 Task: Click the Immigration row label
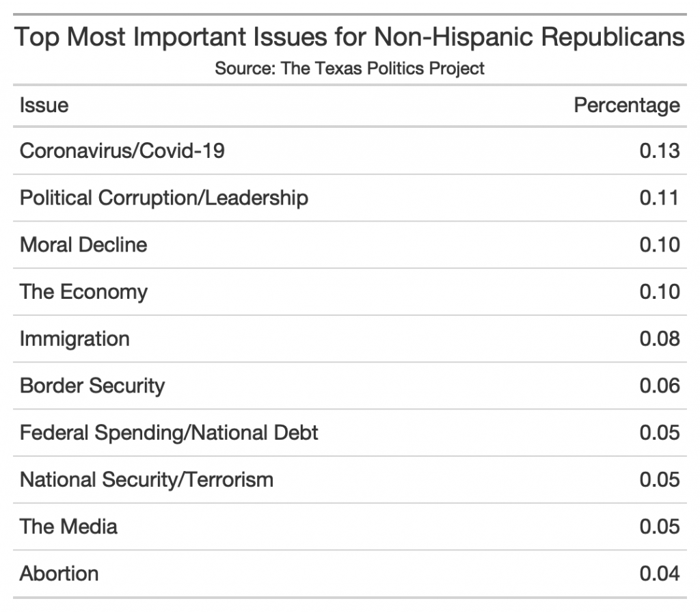coord(75,338)
